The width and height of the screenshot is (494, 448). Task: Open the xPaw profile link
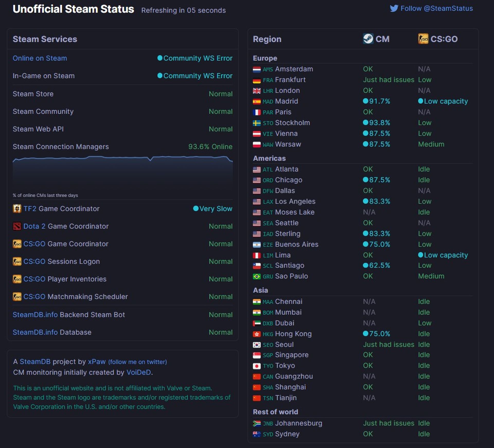(x=96, y=361)
